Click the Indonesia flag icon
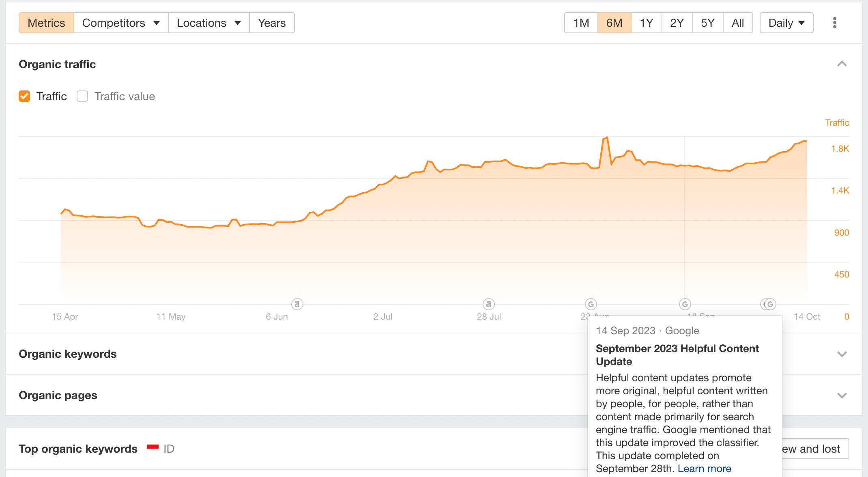Image resolution: width=868 pixels, height=477 pixels. (x=153, y=447)
